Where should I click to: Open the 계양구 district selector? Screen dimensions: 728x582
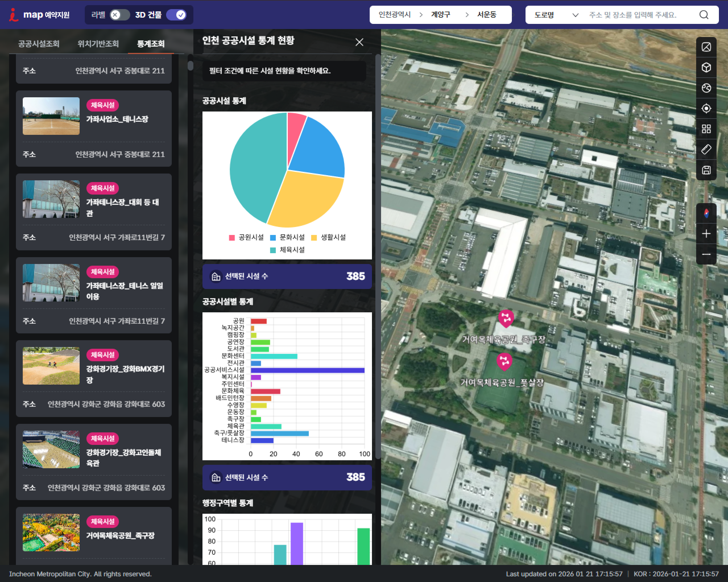[440, 15]
